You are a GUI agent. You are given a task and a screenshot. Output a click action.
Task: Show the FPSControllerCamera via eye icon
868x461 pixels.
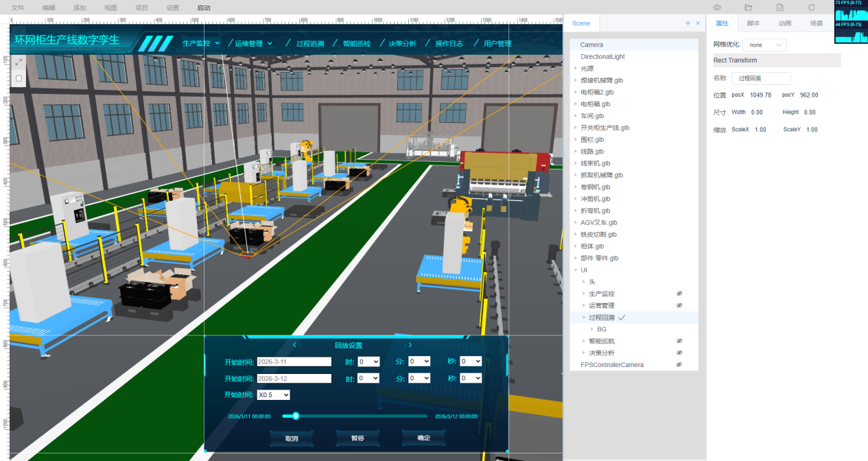[x=679, y=365]
